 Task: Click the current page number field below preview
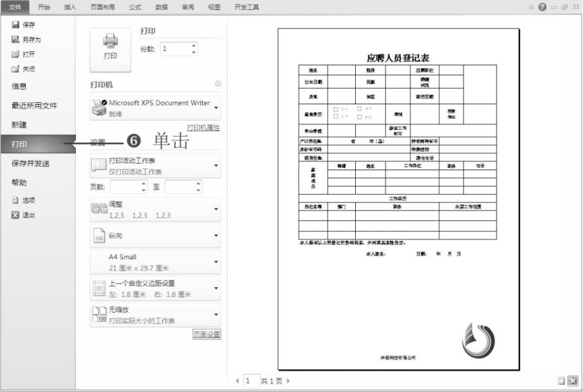250,381
